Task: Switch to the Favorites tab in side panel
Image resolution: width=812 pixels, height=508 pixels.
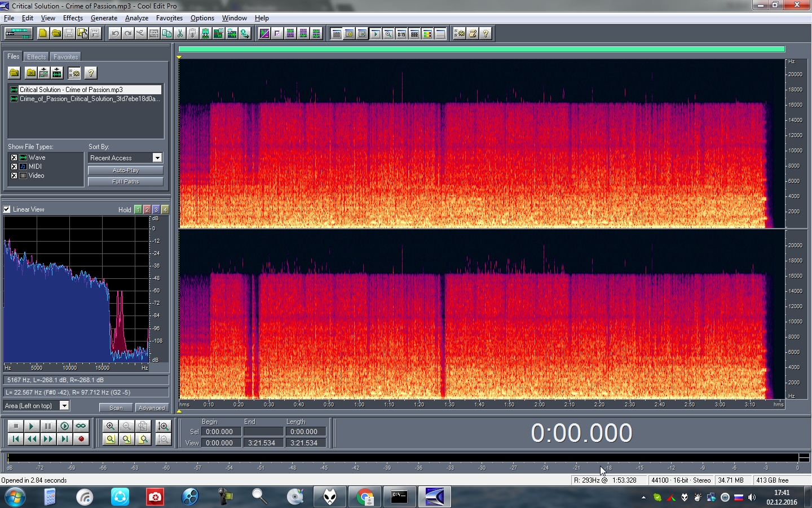Action: (x=65, y=57)
